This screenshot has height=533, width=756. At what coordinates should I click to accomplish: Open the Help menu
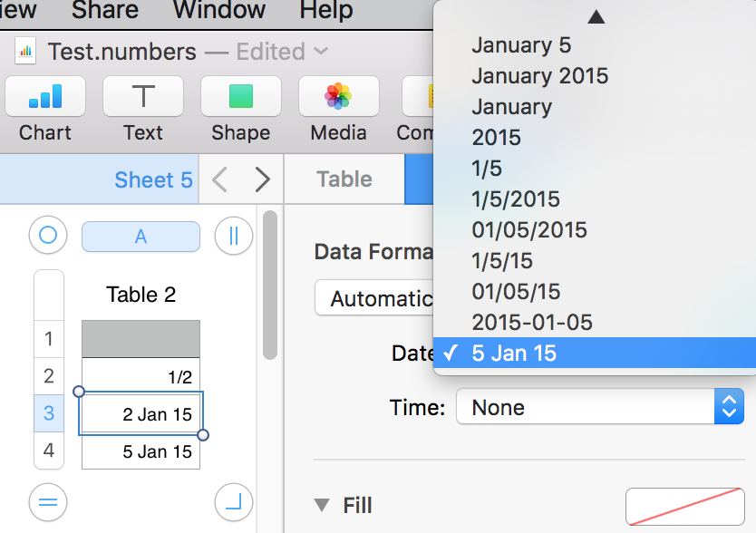point(325,12)
